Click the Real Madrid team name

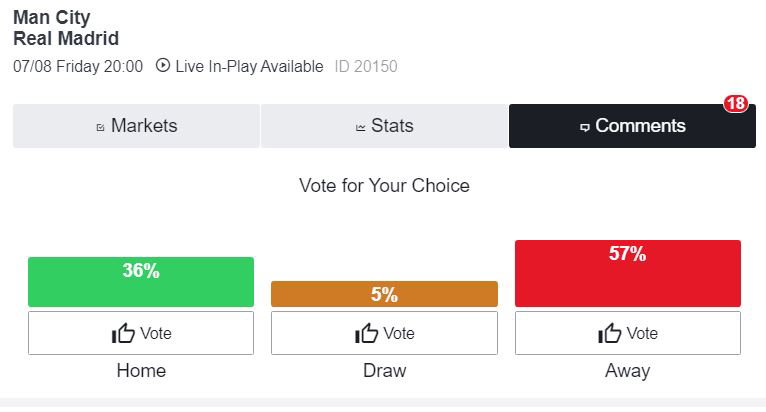(66, 38)
